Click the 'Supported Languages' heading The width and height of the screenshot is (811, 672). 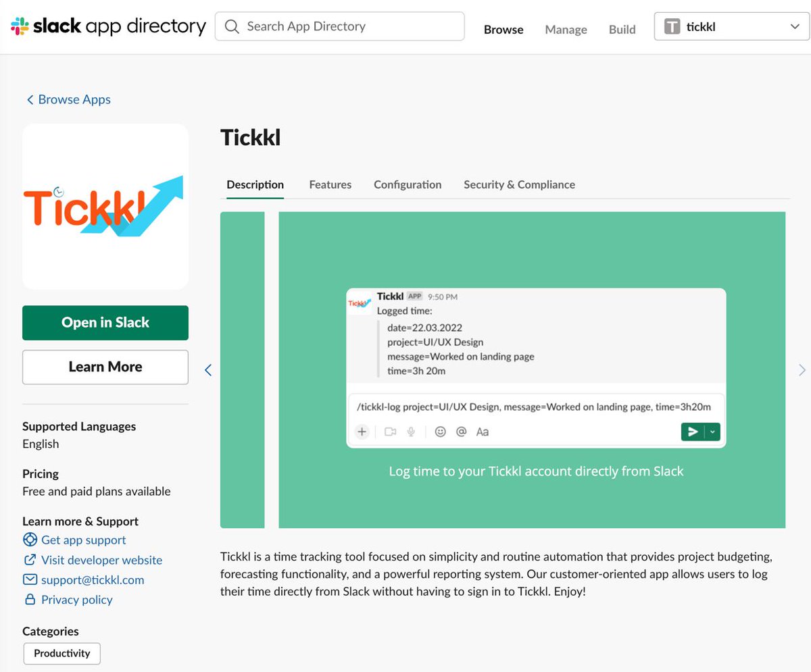point(79,426)
